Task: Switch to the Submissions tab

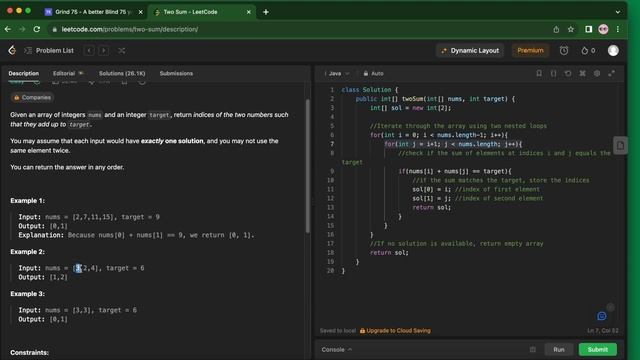Action: [x=176, y=73]
